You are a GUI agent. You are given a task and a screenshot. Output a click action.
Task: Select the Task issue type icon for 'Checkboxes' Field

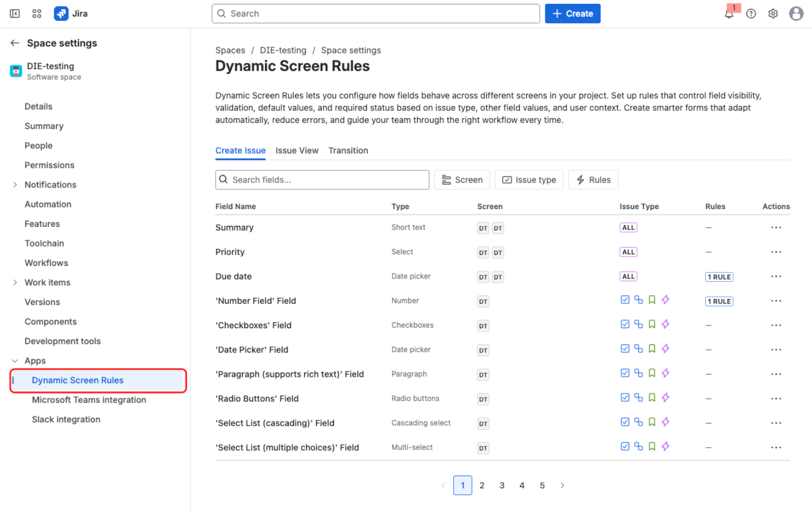coord(624,324)
